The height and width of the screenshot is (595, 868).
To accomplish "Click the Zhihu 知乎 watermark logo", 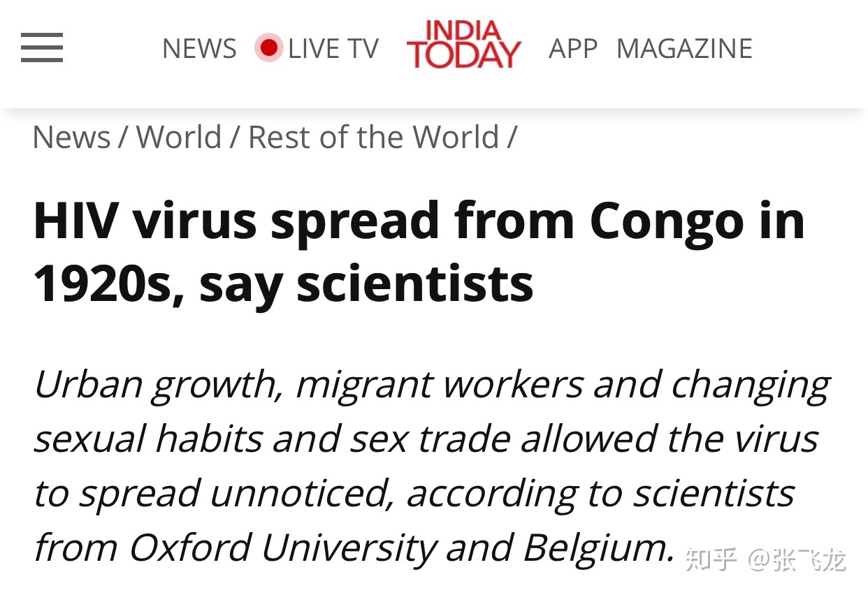I will [711, 559].
